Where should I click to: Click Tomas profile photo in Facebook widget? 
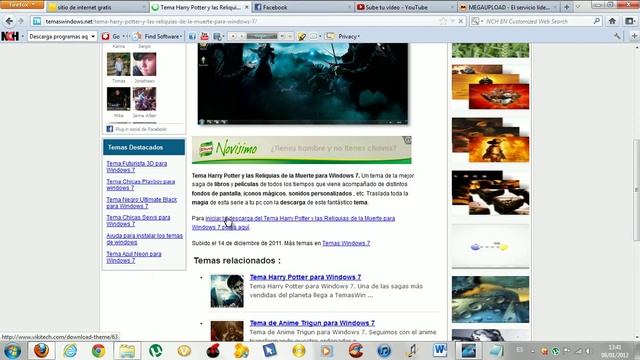coord(118,64)
